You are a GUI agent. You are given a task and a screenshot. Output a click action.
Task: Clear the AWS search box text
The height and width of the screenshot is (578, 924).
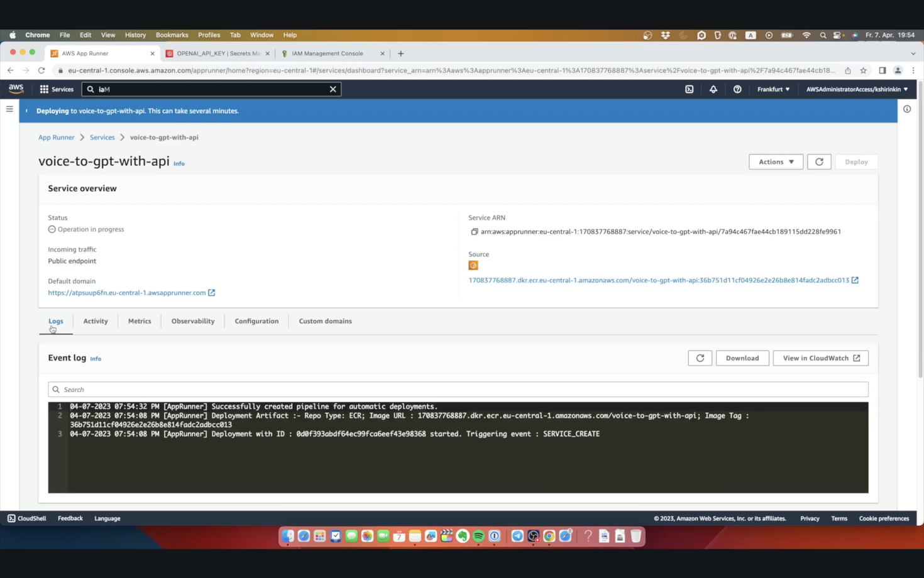[x=333, y=89]
